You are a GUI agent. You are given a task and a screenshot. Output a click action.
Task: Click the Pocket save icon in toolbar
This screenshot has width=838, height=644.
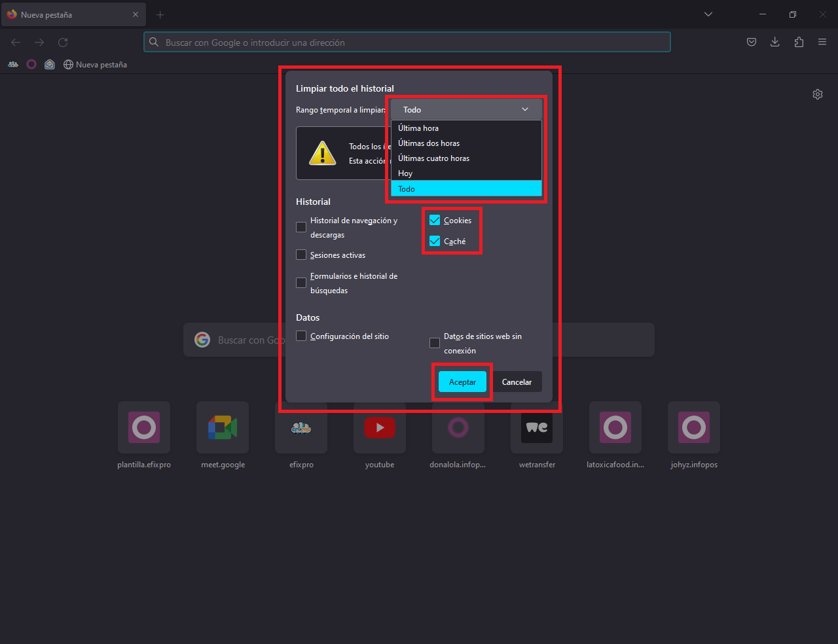pos(752,43)
